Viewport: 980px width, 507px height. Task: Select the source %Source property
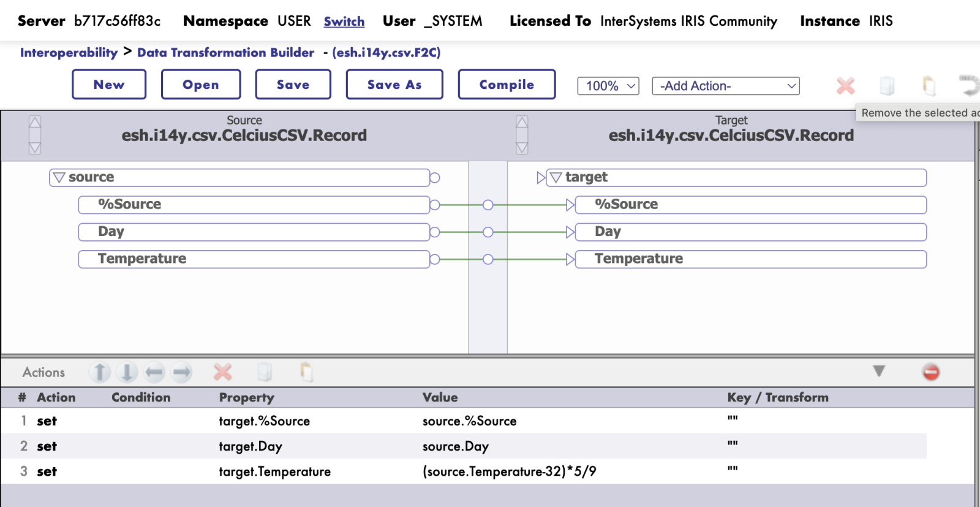pyautogui.click(x=254, y=205)
